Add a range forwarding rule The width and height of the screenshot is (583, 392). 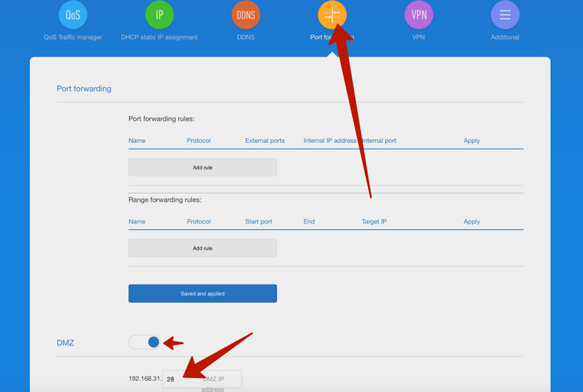[202, 248]
